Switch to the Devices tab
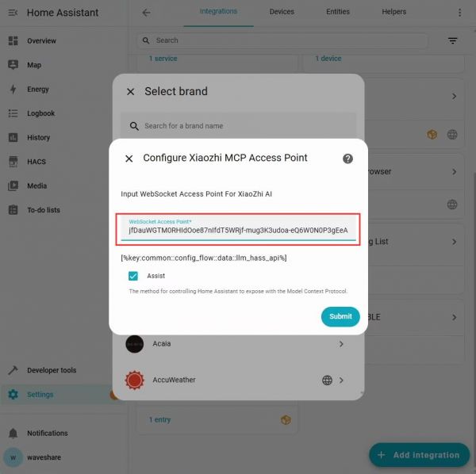This screenshot has height=474, width=476. [282, 12]
